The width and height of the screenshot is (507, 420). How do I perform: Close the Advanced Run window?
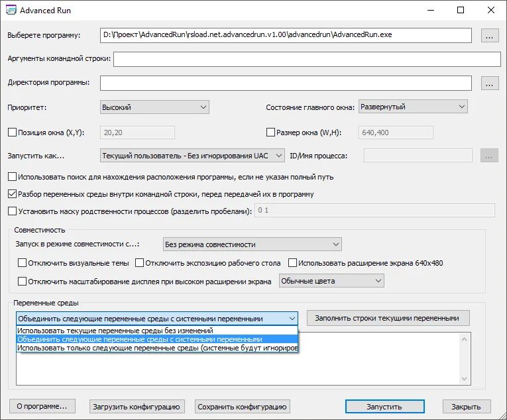491,10
